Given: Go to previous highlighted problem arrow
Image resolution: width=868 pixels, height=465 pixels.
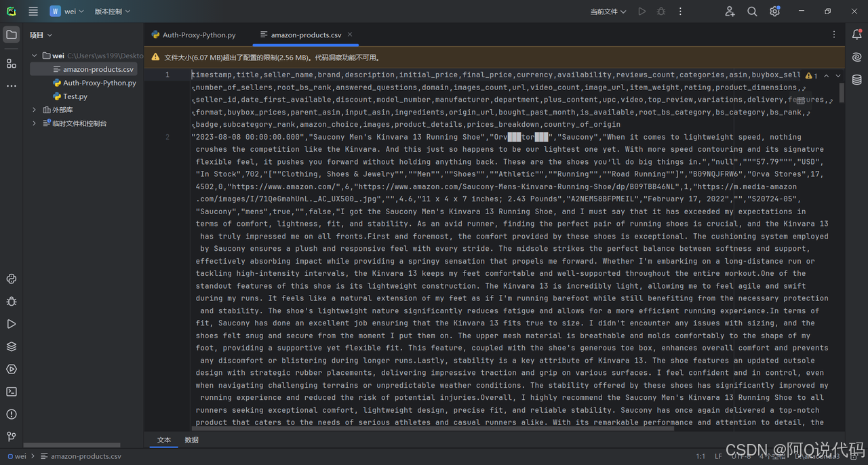Looking at the screenshot, I should click(826, 76).
